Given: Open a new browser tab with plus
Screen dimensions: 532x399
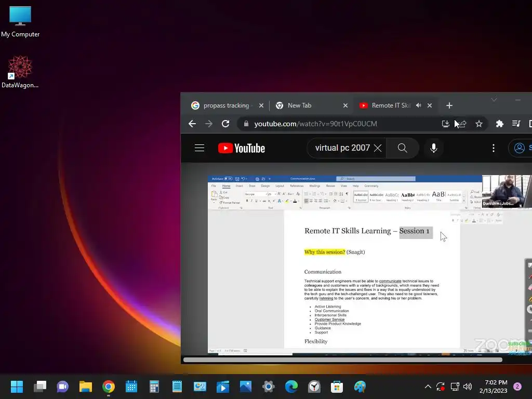Looking at the screenshot, I should [449, 105].
